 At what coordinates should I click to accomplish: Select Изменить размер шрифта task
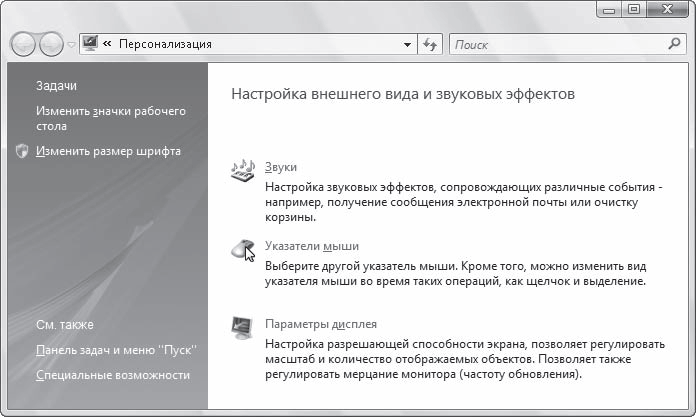[108, 151]
